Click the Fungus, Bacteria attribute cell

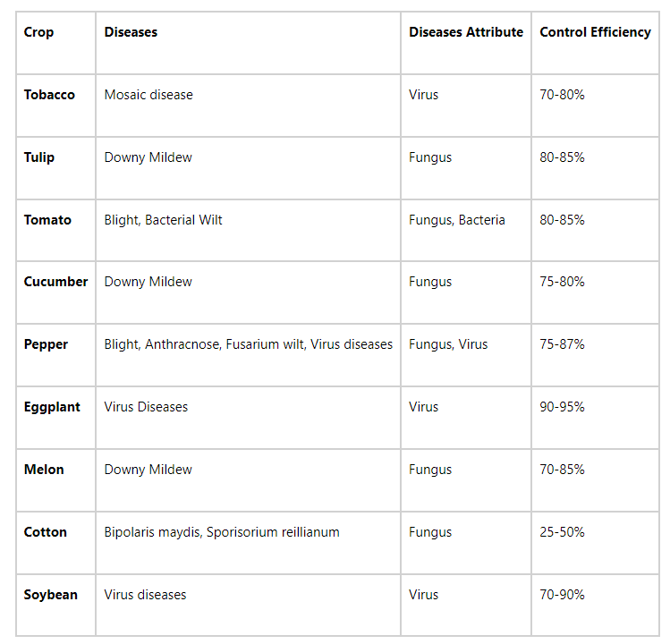(456, 220)
